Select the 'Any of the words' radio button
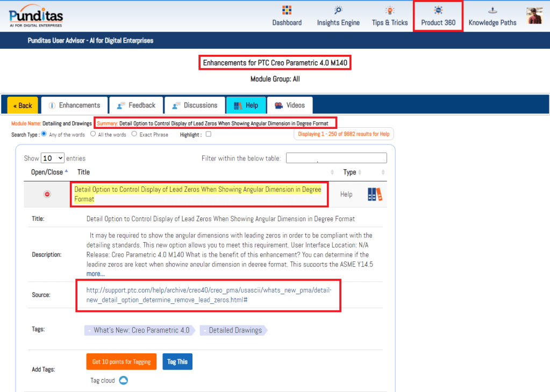This screenshot has width=550, height=392. [x=44, y=134]
